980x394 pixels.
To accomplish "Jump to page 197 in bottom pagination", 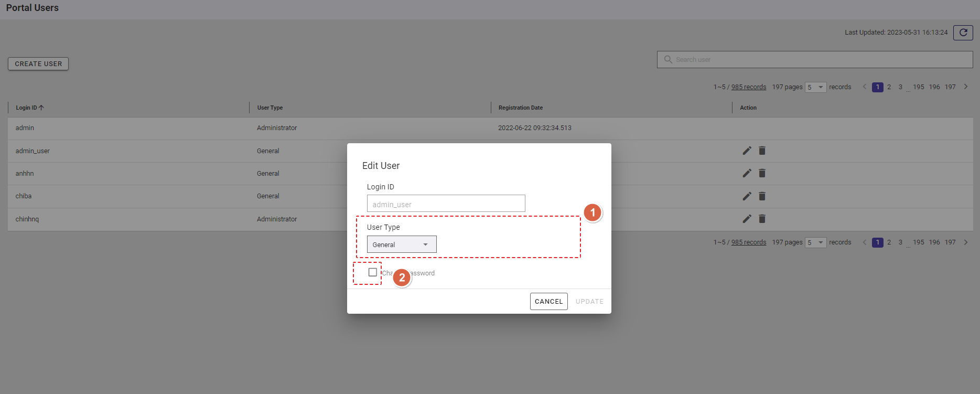I will 950,242.
